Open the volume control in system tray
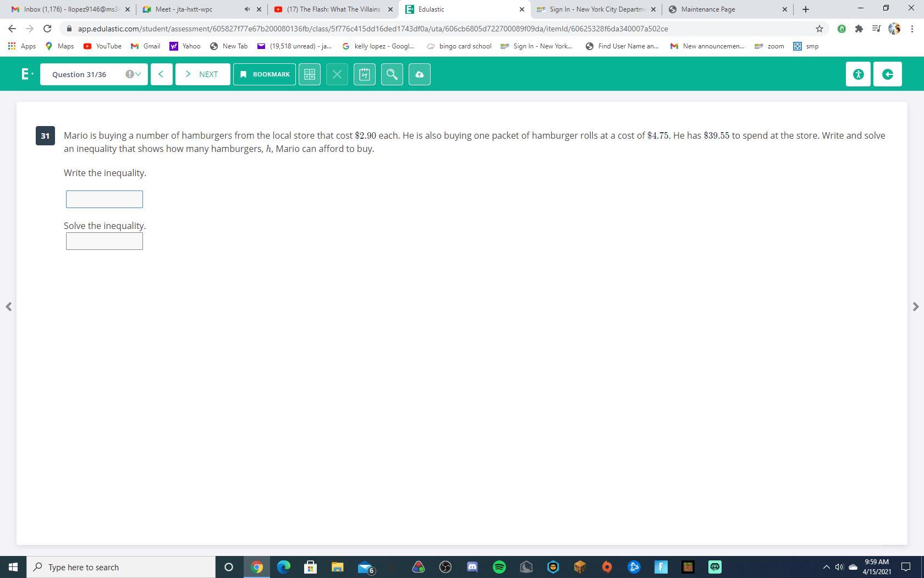This screenshot has width=924, height=578. pyautogui.click(x=839, y=567)
